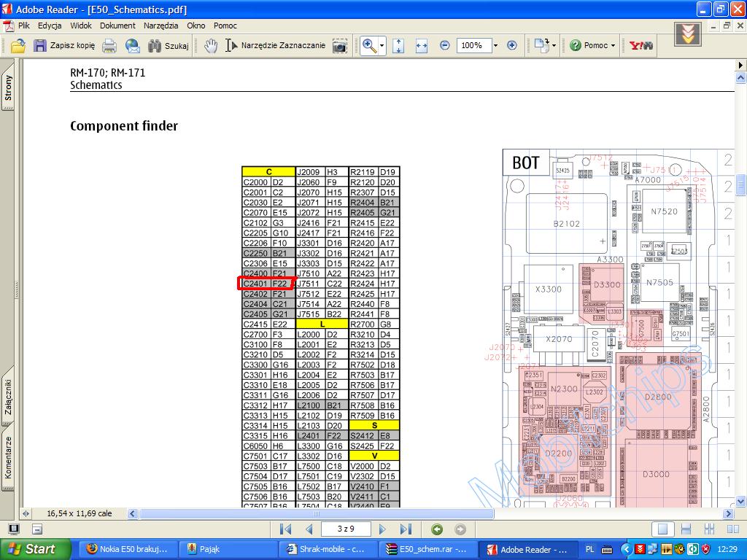Screen dimensions: 747x560
Task: Open the Dokument menu
Action: click(x=117, y=26)
